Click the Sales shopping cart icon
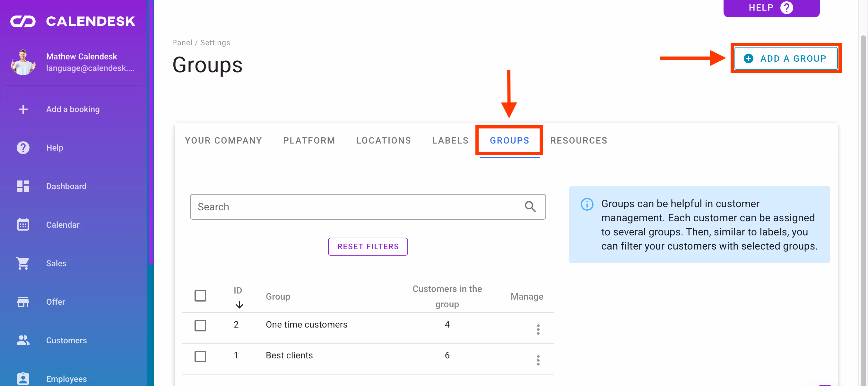 tap(23, 263)
